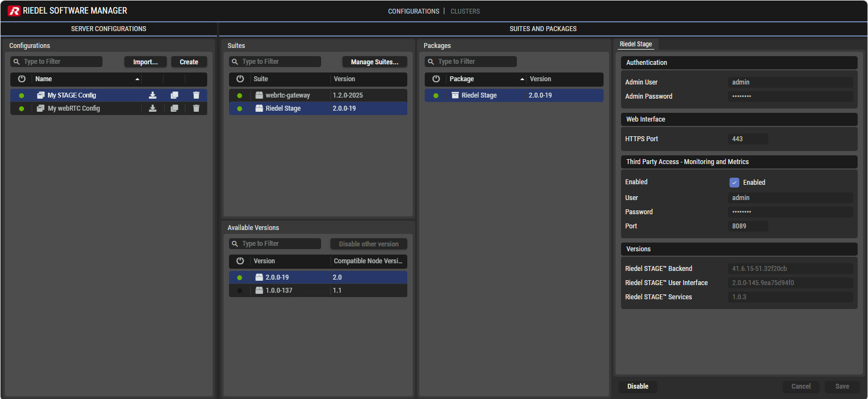Toggle green status dot of webrtc-gateway suite
The height and width of the screenshot is (399, 868).
click(x=239, y=95)
